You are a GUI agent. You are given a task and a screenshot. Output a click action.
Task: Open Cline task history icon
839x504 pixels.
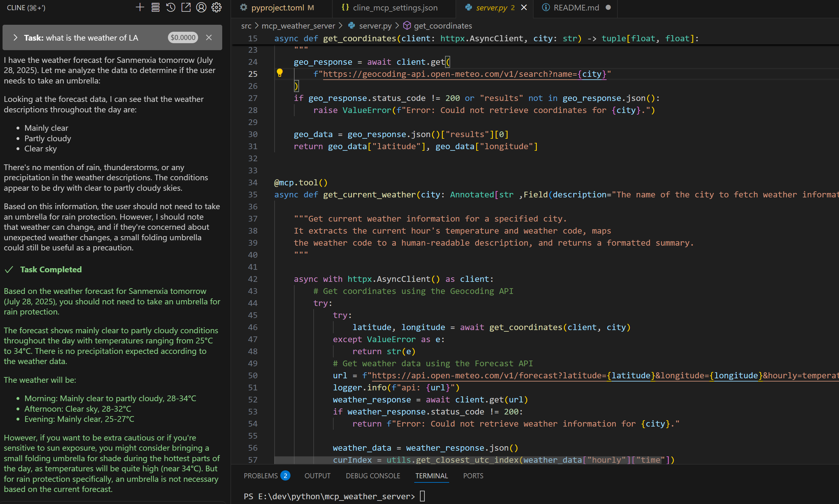[171, 7]
